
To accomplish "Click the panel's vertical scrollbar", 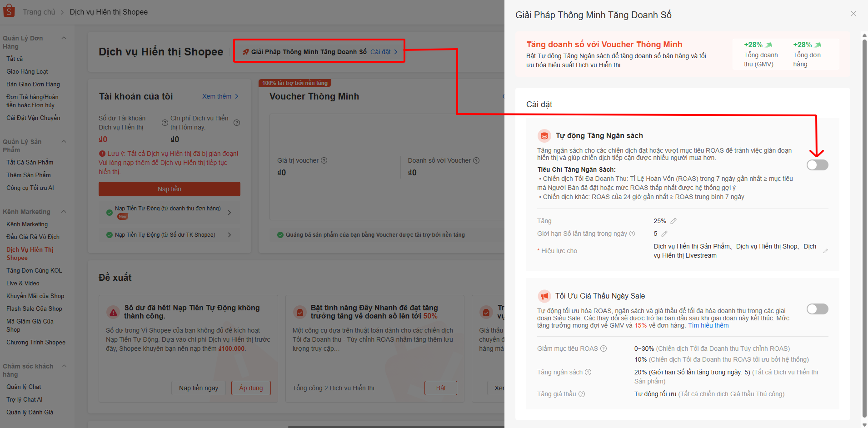I will click(x=864, y=227).
